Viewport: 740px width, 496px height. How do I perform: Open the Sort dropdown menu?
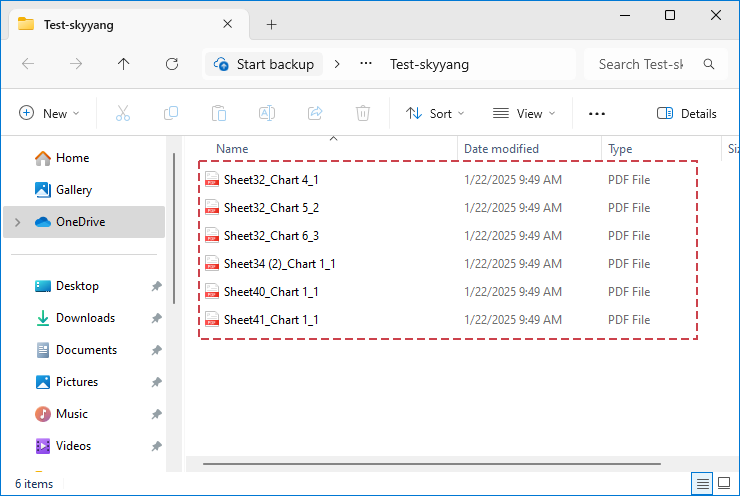pyautogui.click(x=435, y=114)
